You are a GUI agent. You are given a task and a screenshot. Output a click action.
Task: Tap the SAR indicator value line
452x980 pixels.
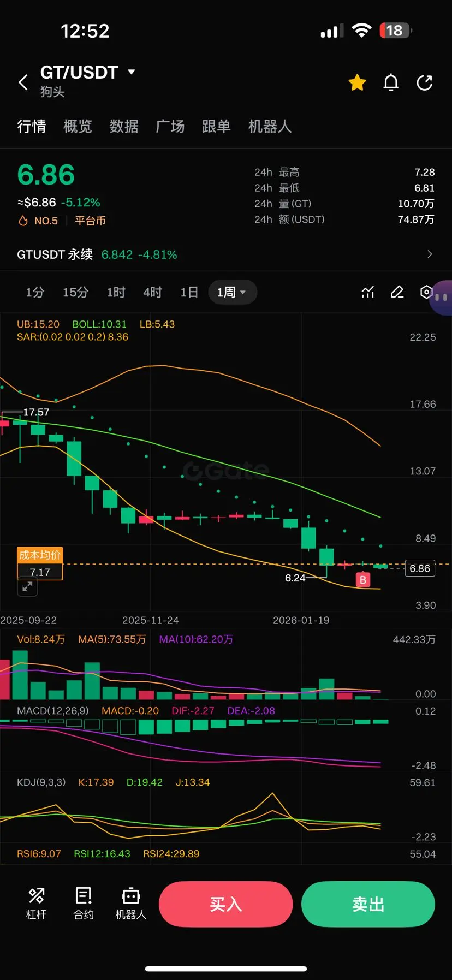point(73,337)
